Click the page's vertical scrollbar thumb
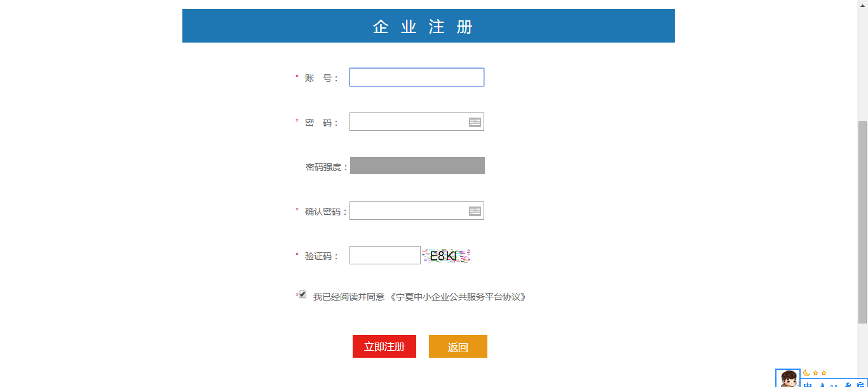 (x=862, y=222)
